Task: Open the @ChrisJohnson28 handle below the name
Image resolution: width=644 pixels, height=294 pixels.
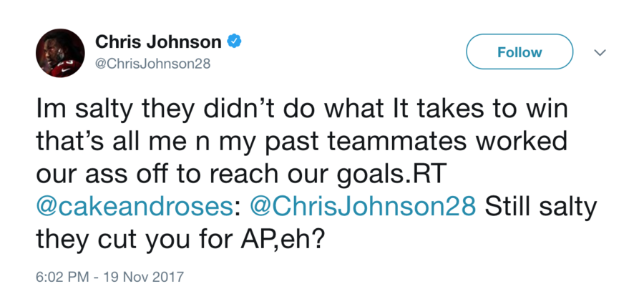Action: pyautogui.click(x=153, y=64)
